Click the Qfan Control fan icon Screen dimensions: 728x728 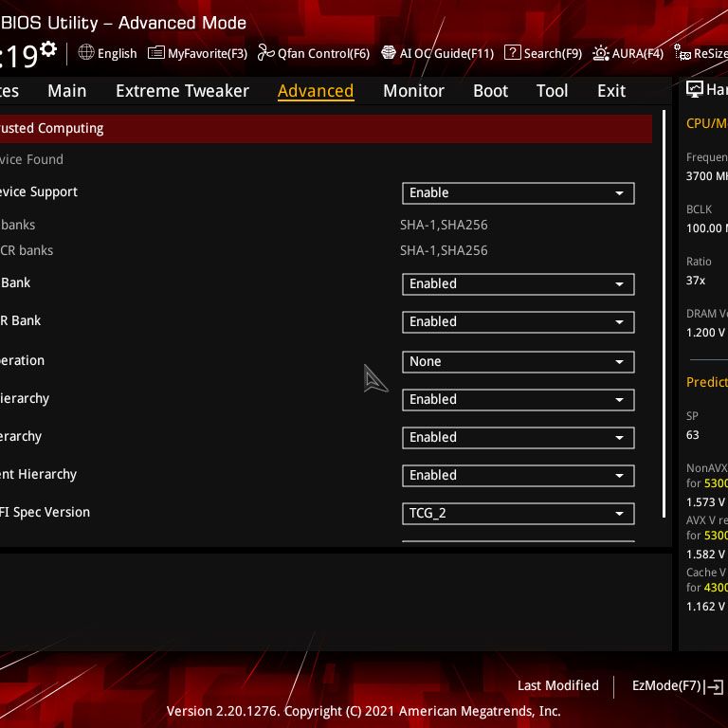(265, 52)
